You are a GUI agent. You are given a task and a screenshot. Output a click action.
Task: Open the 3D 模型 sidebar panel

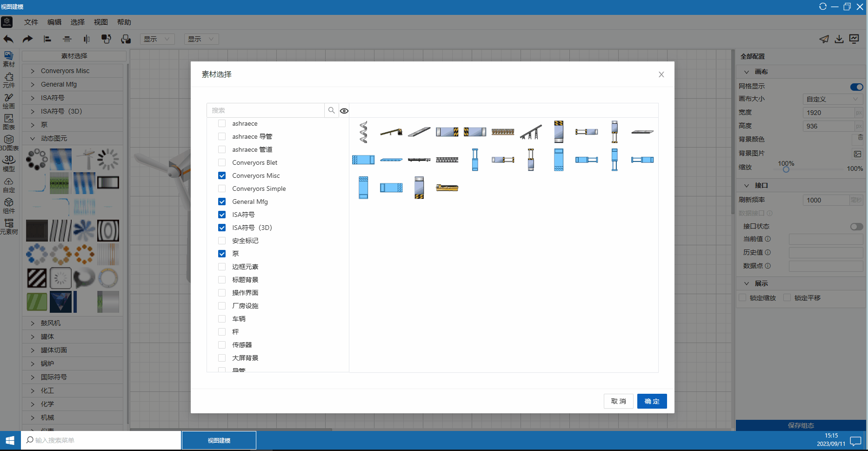(9, 164)
